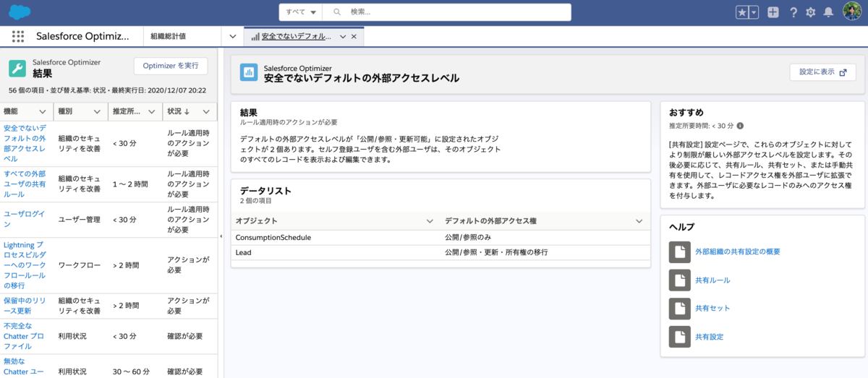Focus the global search field 検索

446,12
